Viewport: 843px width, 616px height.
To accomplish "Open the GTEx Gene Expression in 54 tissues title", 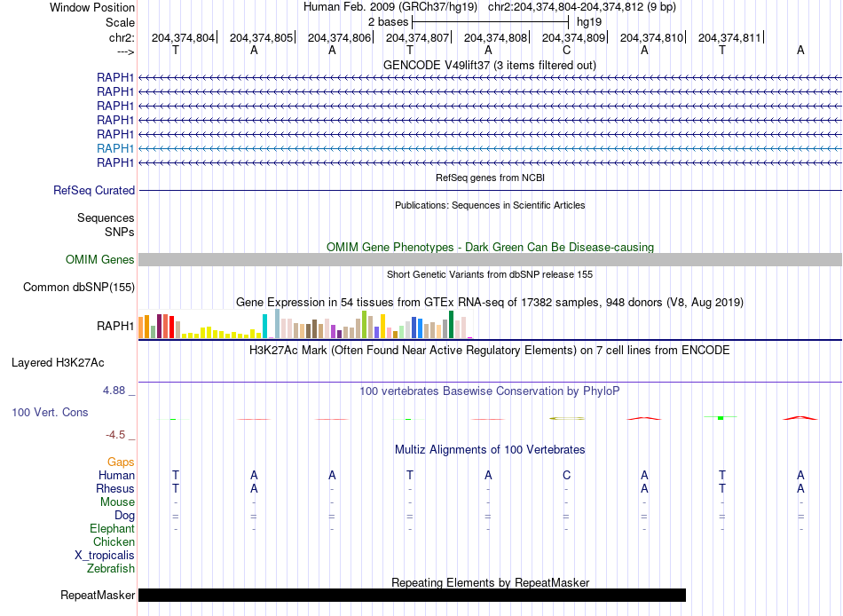I will point(490,303).
